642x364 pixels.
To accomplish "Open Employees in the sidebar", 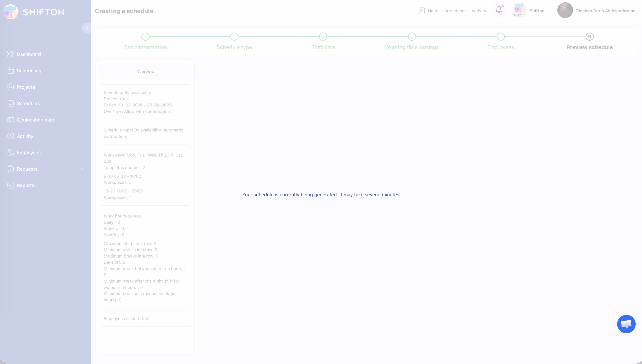I will point(28,152).
